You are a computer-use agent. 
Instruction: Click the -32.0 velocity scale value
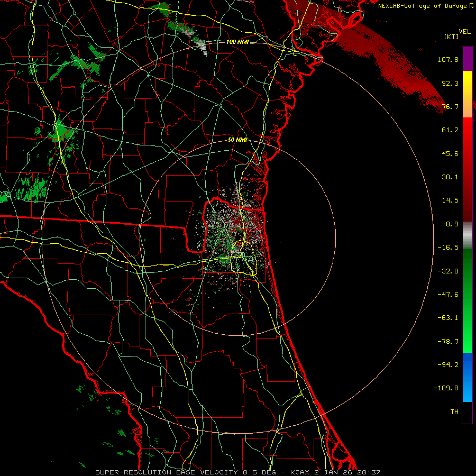(x=448, y=271)
